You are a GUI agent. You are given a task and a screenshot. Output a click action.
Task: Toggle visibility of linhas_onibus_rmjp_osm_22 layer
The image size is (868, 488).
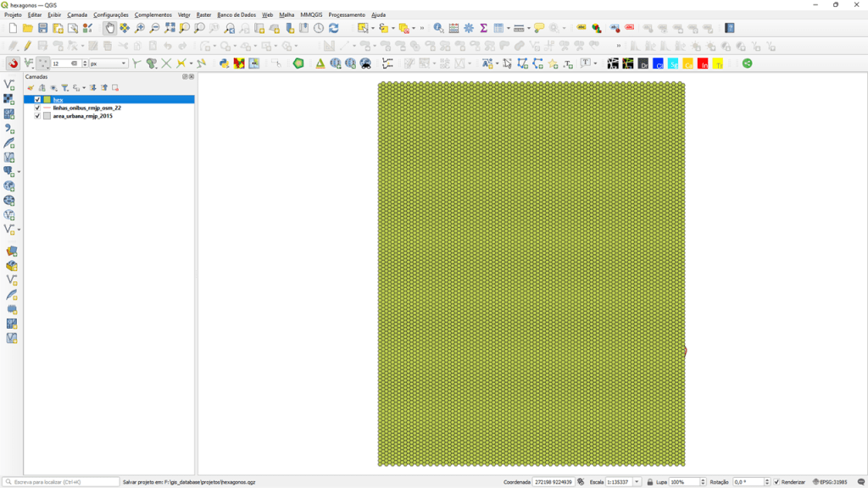pyautogui.click(x=37, y=108)
